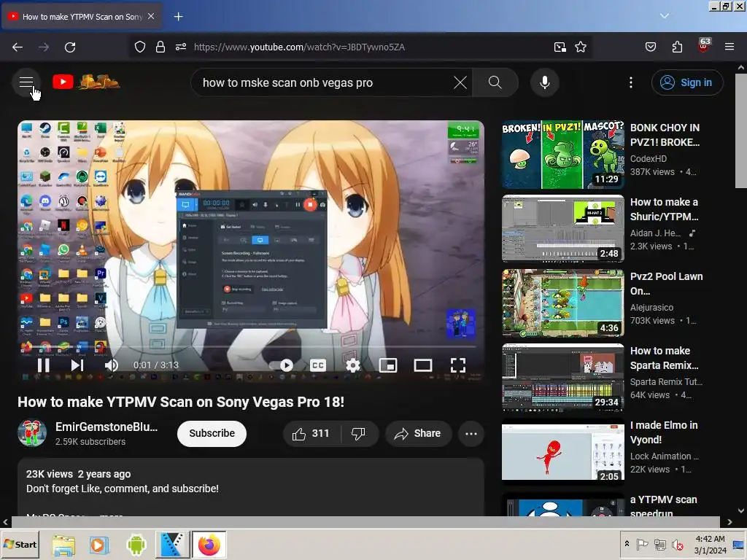Close the YTPMV Scan tab
Viewport: 747px width, 560px height.
[x=151, y=16]
